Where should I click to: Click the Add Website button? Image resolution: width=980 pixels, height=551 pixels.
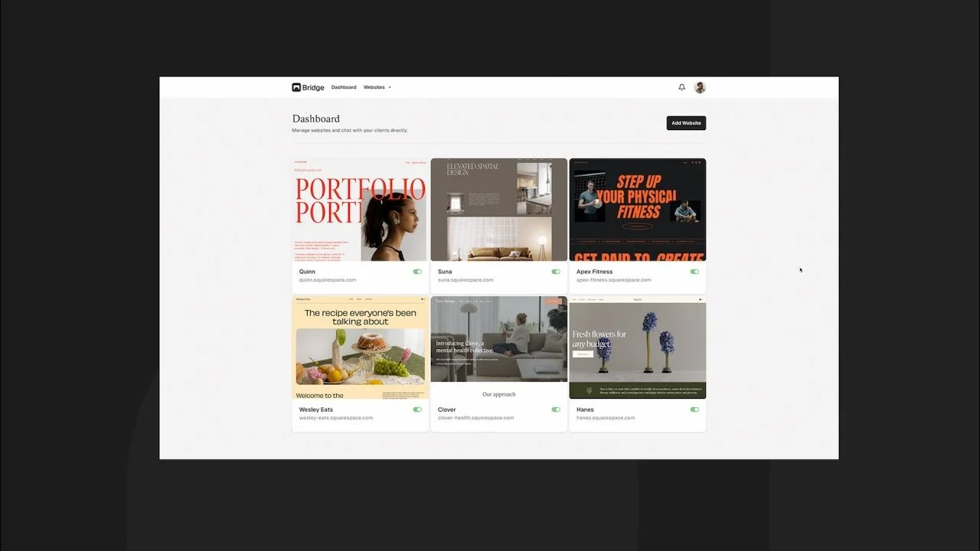685,122
